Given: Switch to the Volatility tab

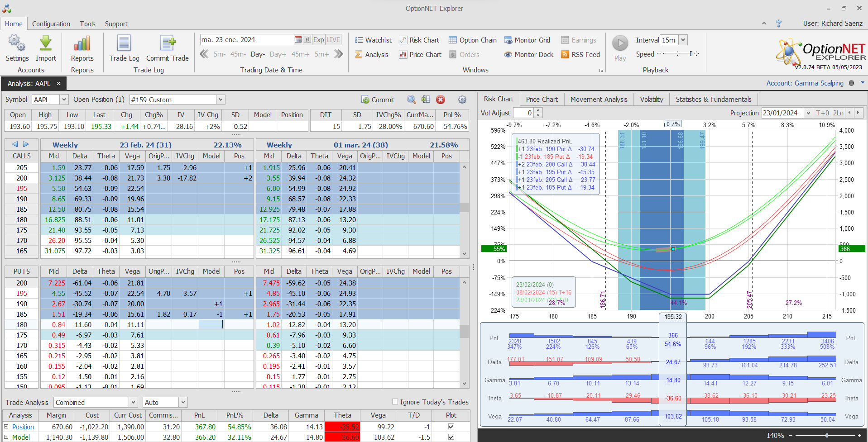Looking at the screenshot, I should click(x=652, y=100).
